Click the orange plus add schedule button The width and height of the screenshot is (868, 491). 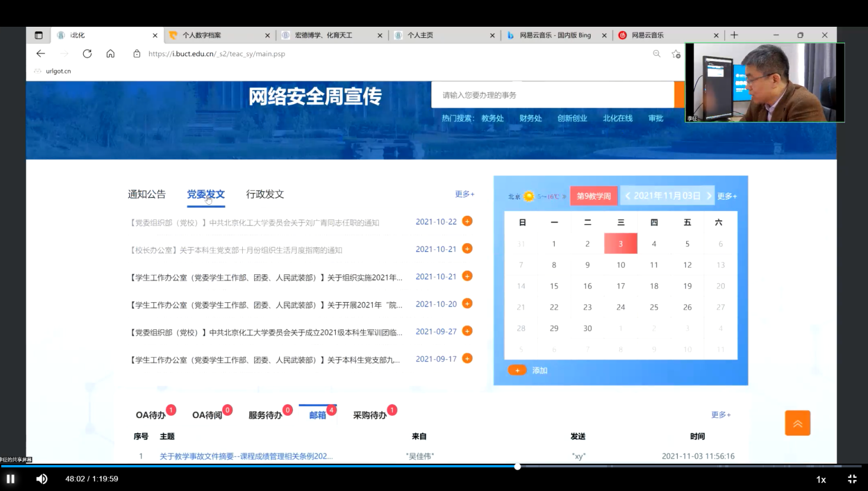[x=517, y=370]
